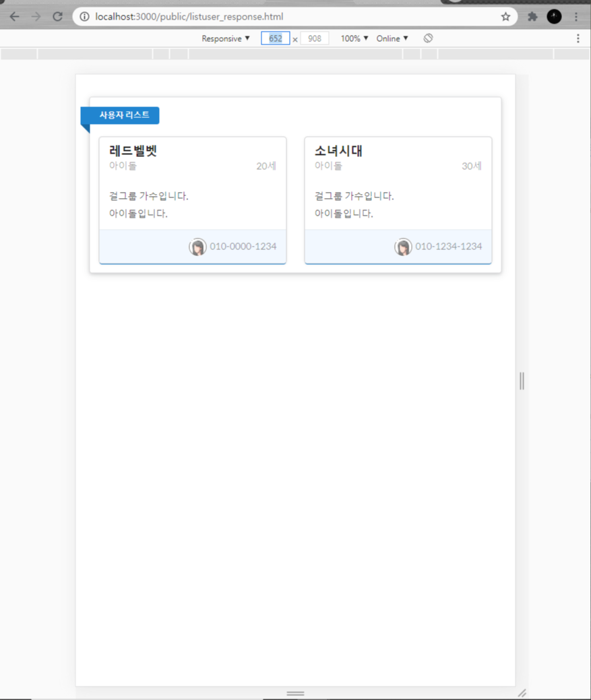Open device toolbar more options menu
The width and height of the screenshot is (591, 700).
coord(578,38)
